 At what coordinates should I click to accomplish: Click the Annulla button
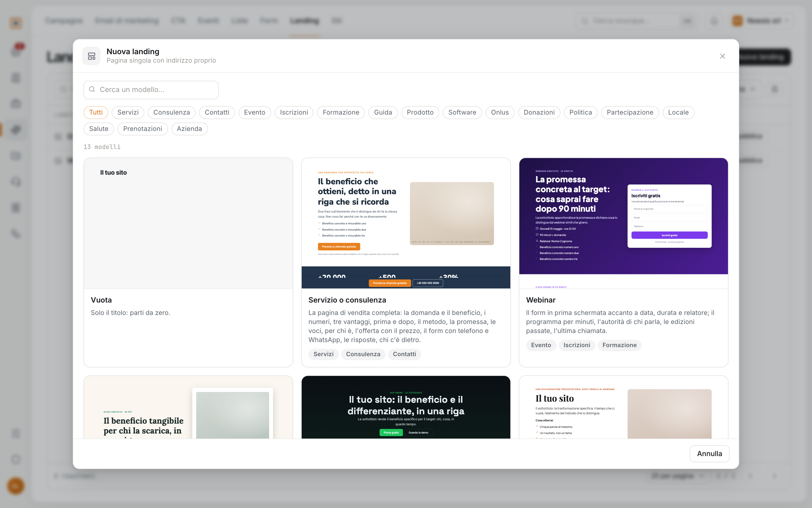point(709,454)
